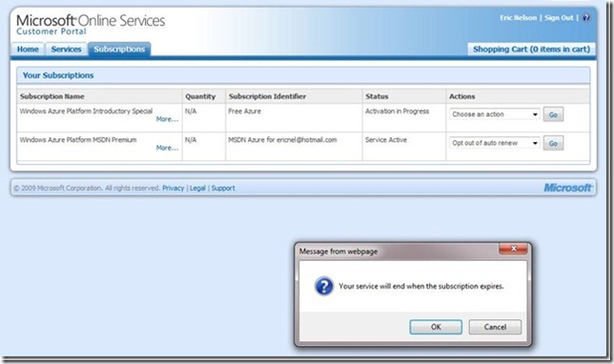The height and width of the screenshot is (364, 614).
Task: Dismiss the dialog with Cancel
Action: pyautogui.click(x=495, y=327)
